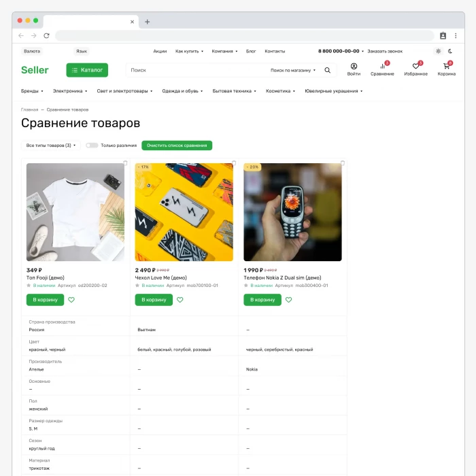Favorite the Nokia Z Dual sim phone
This screenshot has width=476, height=476.
[x=288, y=300]
